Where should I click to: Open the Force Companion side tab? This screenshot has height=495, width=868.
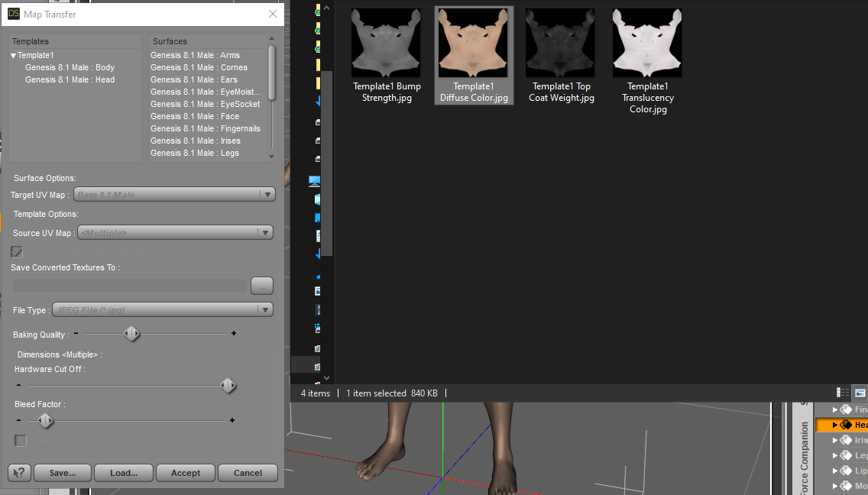[x=804, y=457]
